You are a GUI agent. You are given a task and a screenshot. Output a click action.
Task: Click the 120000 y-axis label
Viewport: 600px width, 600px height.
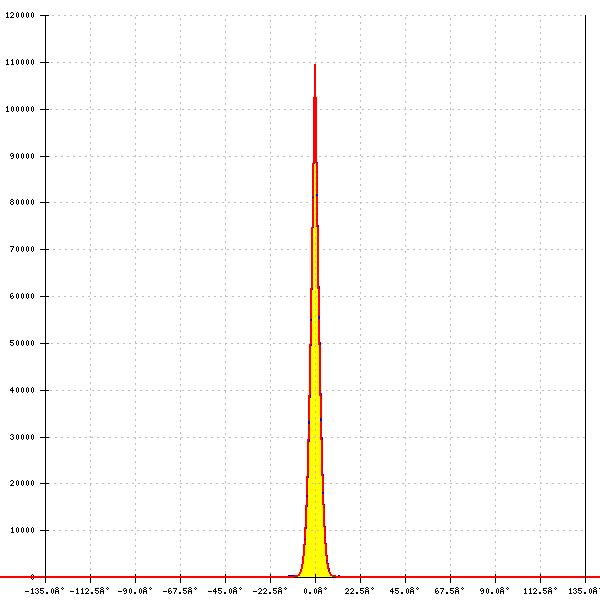(x=20, y=15)
